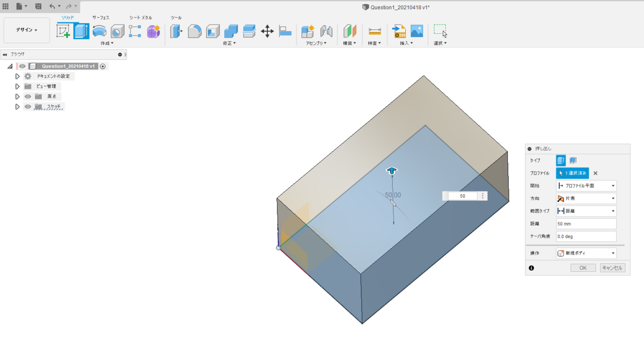Select the Fillet tool
The height and width of the screenshot is (343, 644).
194,31
